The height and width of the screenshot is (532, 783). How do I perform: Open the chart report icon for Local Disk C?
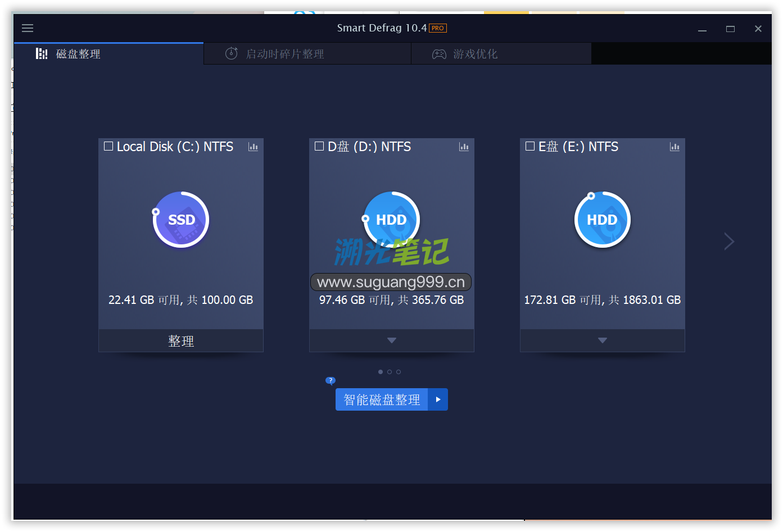click(x=254, y=147)
